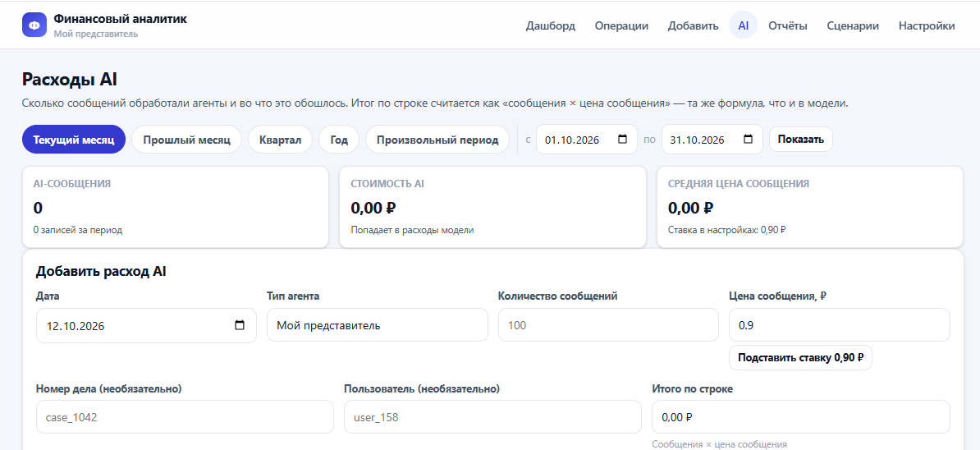Open the Тип агента field Мой представитель
The image size is (980, 450).
378,325
